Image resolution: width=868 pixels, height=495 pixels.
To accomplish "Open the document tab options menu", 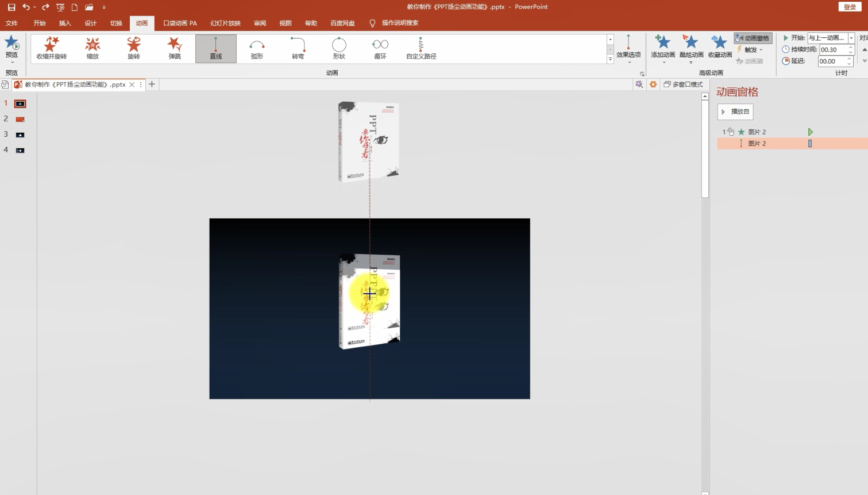I will [x=141, y=85].
